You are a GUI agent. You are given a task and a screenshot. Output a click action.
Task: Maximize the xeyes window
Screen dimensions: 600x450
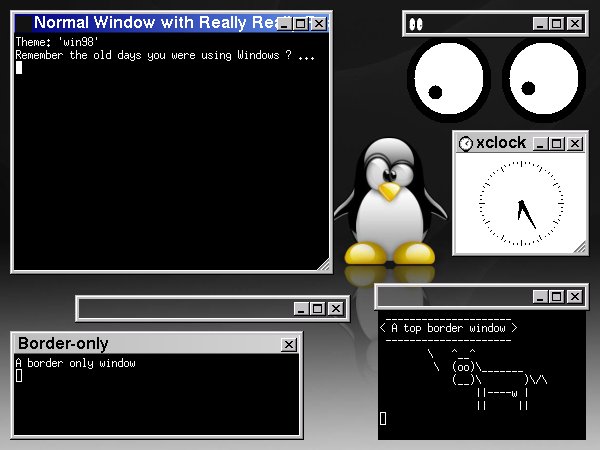pos(557,24)
